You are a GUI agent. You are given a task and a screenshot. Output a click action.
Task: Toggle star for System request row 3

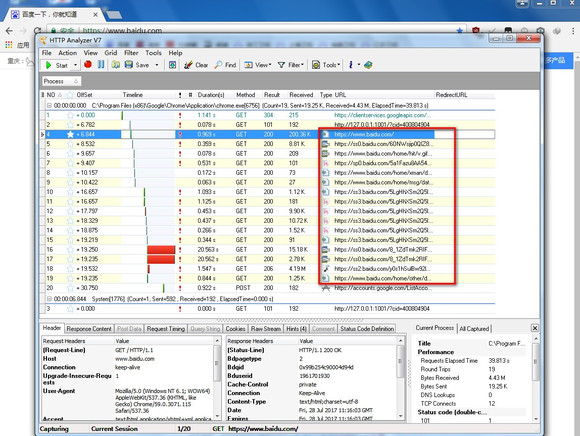pyautogui.click(x=70, y=308)
